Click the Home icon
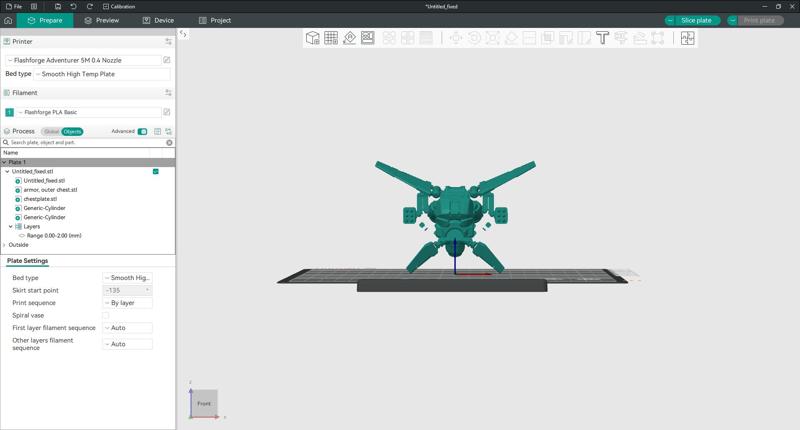Screen dimensions: 800x430 pos(8,20)
